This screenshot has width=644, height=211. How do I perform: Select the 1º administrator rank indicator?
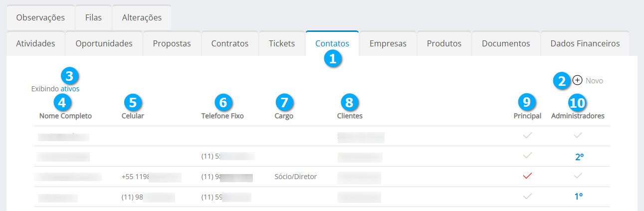pos(579,197)
